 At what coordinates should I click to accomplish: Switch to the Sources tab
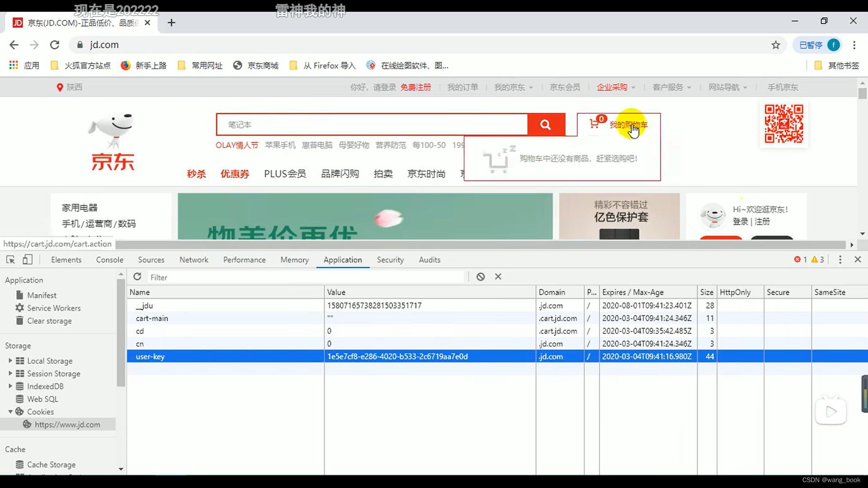pyautogui.click(x=151, y=260)
